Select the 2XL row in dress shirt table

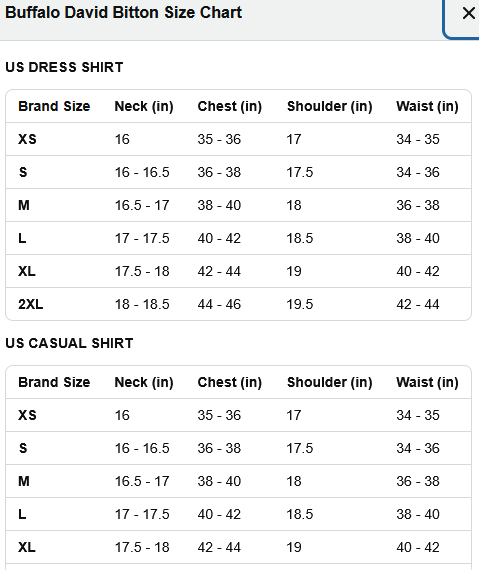[x=238, y=304]
